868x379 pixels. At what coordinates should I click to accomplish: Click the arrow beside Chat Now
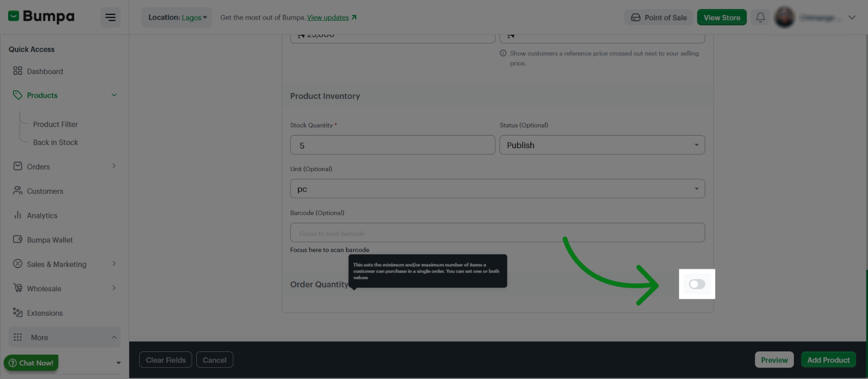coord(118,363)
